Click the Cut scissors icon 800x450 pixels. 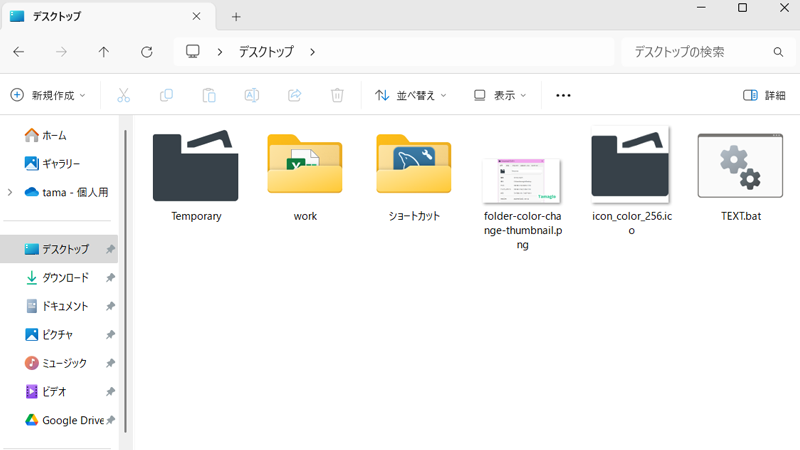(123, 95)
